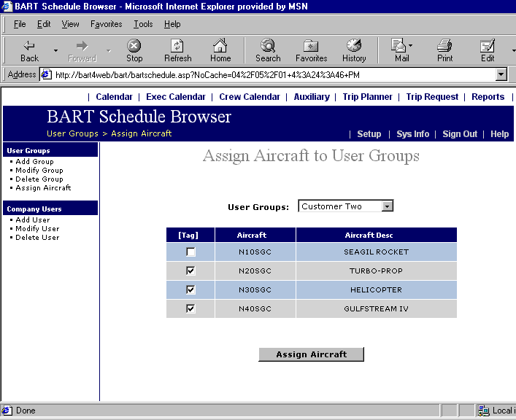Uncheck the N40SGC Gulfstream IV checkbox
The width and height of the screenshot is (516, 420).
pos(190,309)
